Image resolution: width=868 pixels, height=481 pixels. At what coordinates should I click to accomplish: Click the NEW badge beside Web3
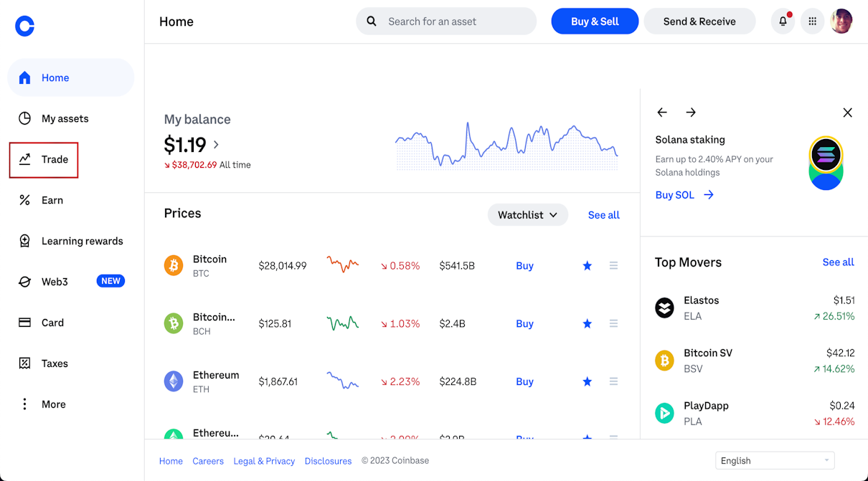click(x=110, y=281)
